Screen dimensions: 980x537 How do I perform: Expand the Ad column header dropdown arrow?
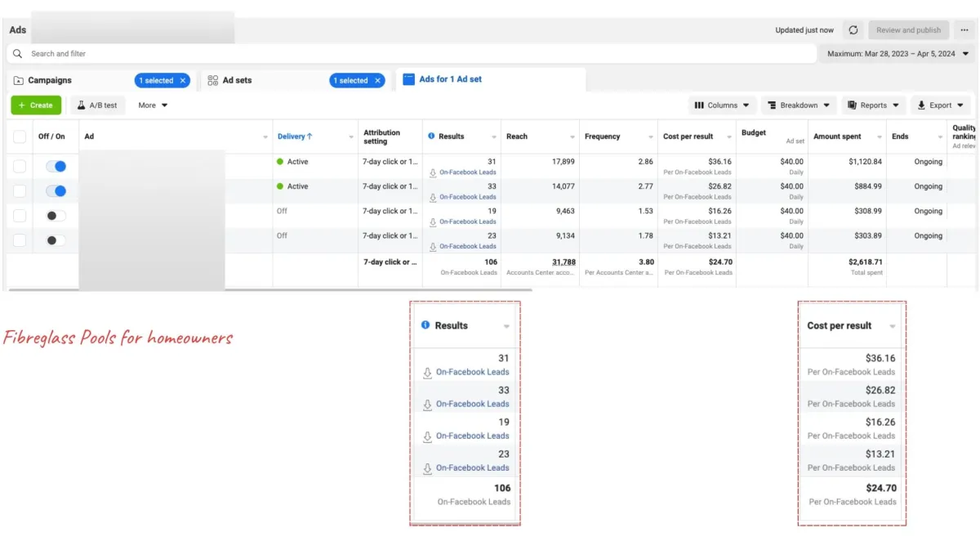coord(265,137)
